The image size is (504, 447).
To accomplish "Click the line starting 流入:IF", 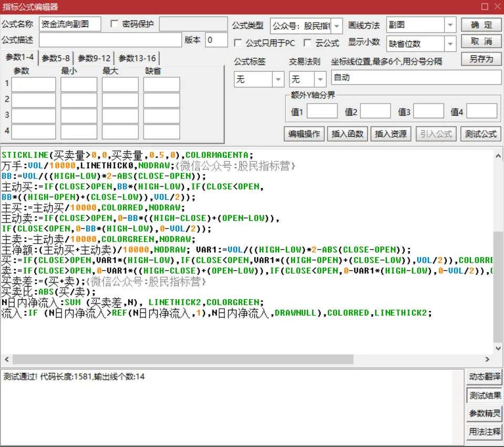I will coord(217,313).
